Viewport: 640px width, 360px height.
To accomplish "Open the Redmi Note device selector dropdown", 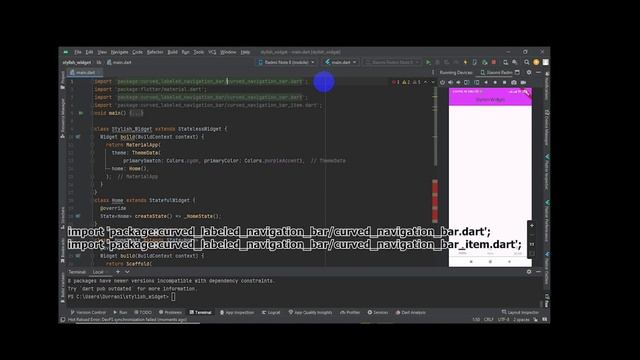I will [287, 62].
